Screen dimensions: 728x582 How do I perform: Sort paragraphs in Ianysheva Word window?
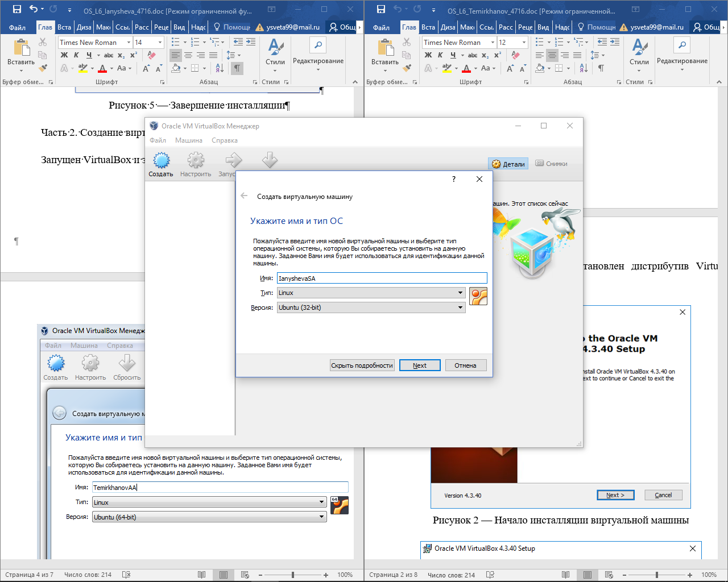pyautogui.click(x=220, y=68)
